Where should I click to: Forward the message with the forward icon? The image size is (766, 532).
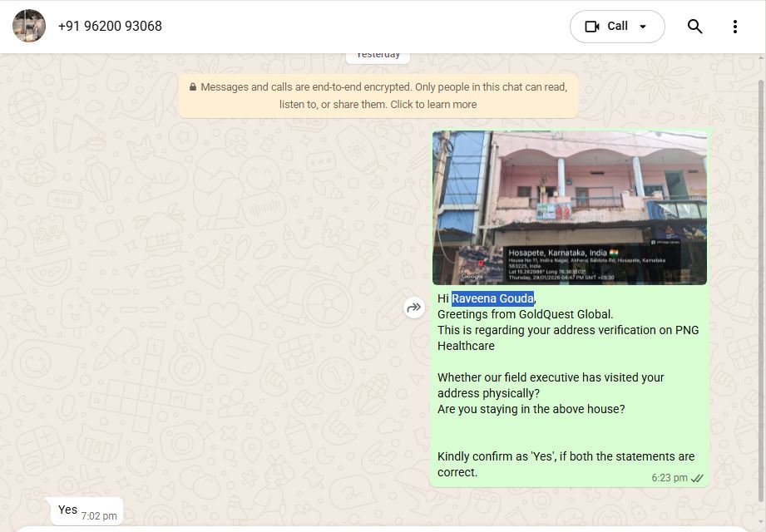(414, 308)
